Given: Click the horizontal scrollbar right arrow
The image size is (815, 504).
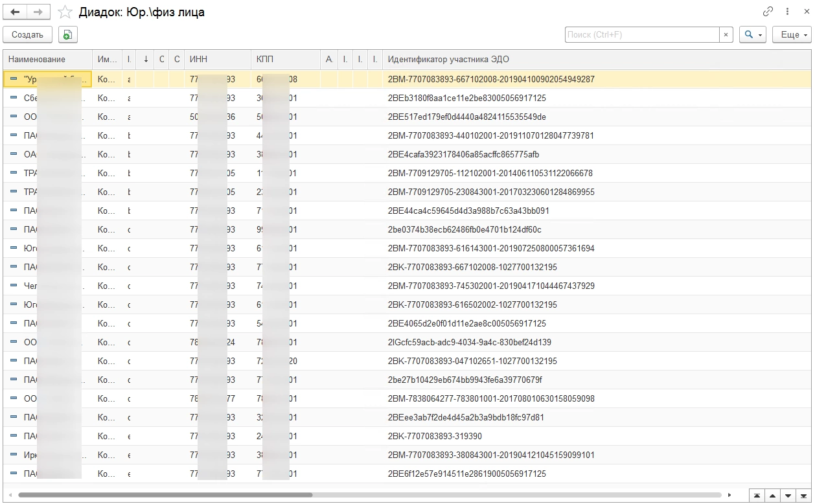Looking at the screenshot, I should pos(729,495).
